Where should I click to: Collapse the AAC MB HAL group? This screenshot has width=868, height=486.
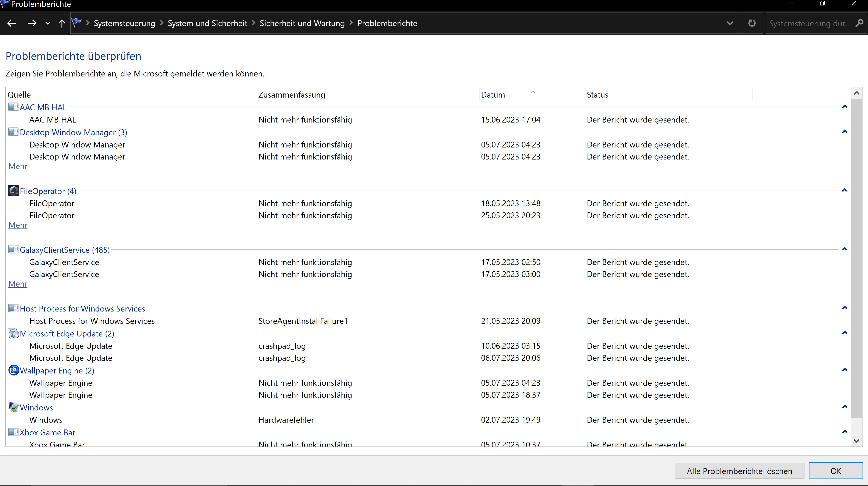click(844, 106)
